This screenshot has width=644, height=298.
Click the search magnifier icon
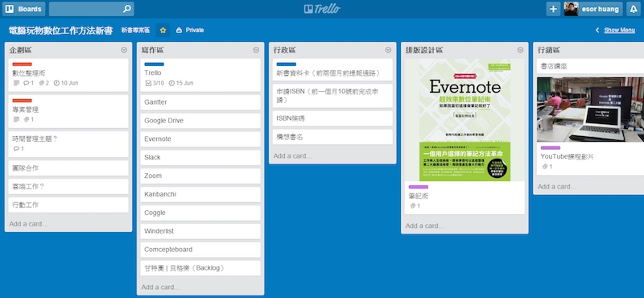pos(127,9)
